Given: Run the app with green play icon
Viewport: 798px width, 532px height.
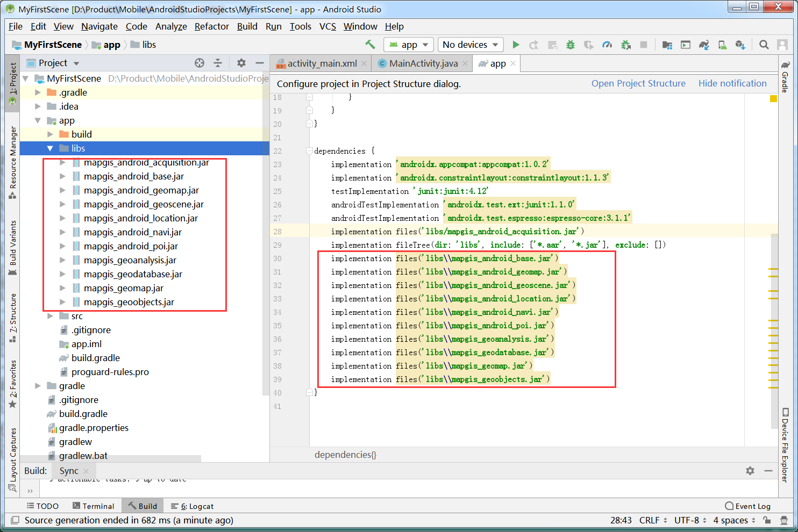Looking at the screenshot, I should (x=516, y=45).
